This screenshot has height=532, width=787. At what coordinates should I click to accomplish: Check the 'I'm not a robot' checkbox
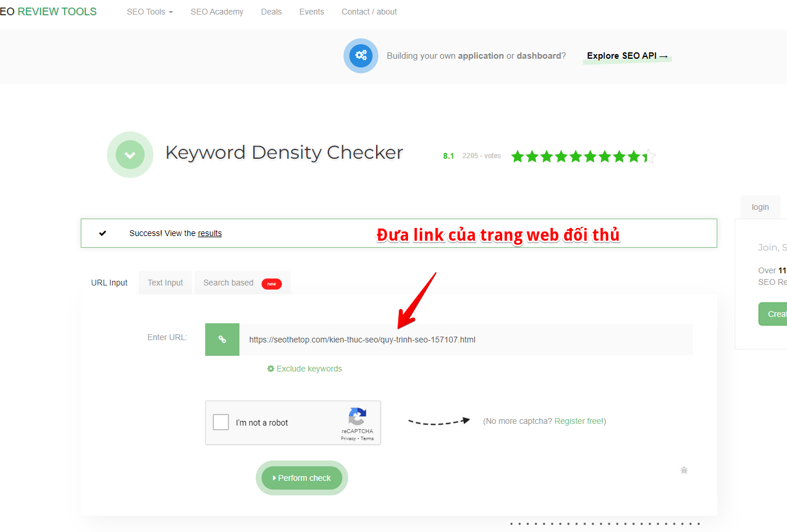coord(221,422)
